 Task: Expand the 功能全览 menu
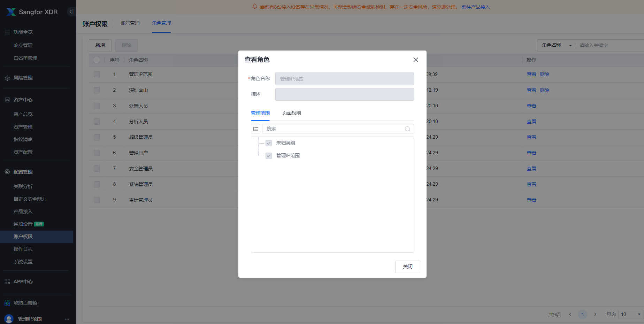pos(23,32)
